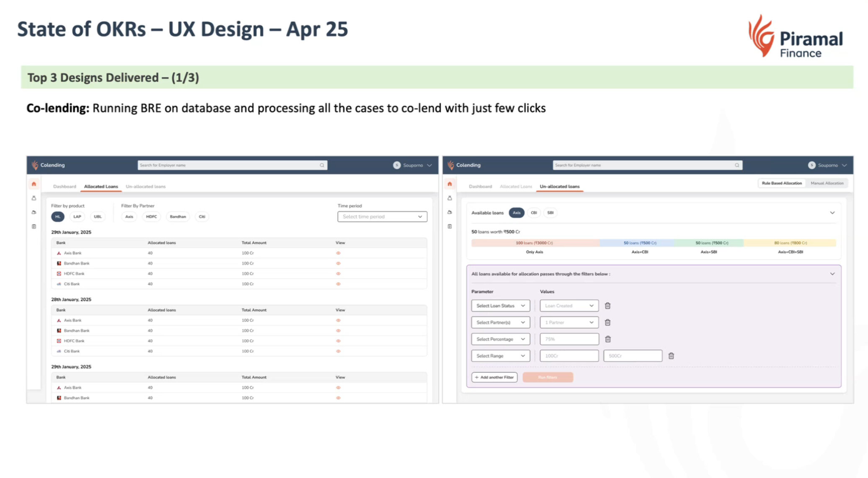868x478 pixels.
Task: Open Select Percentage parameter dropdown
Action: pos(501,339)
